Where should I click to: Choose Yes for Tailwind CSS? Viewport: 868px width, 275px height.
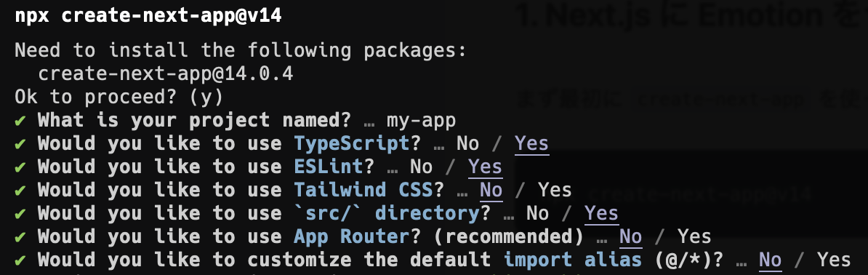[x=555, y=190]
